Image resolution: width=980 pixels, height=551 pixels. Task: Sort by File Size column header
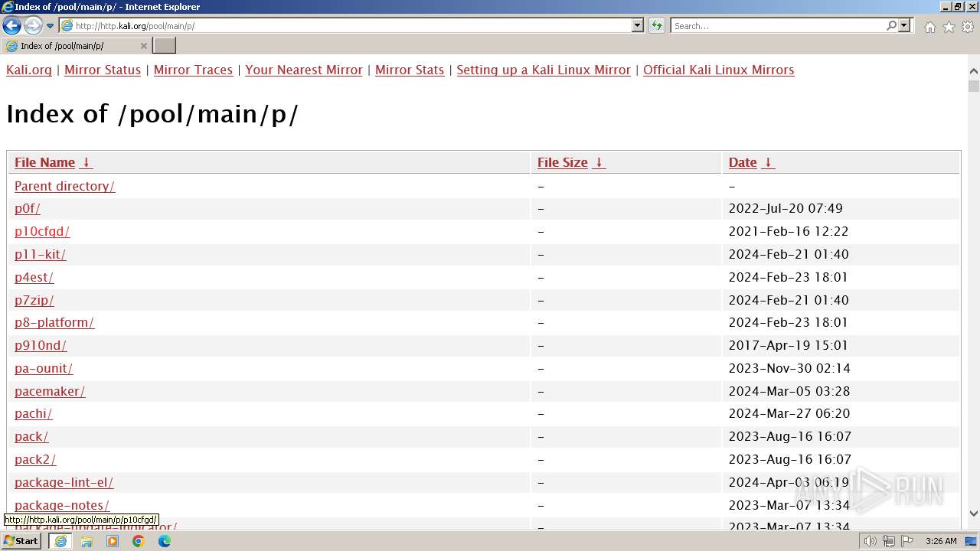pyautogui.click(x=563, y=162)
